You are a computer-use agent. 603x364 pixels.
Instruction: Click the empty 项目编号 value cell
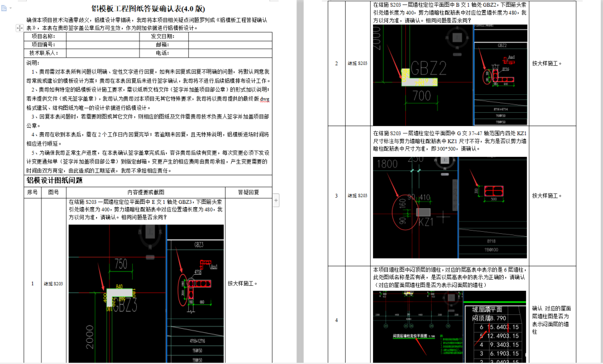[102, 45]
